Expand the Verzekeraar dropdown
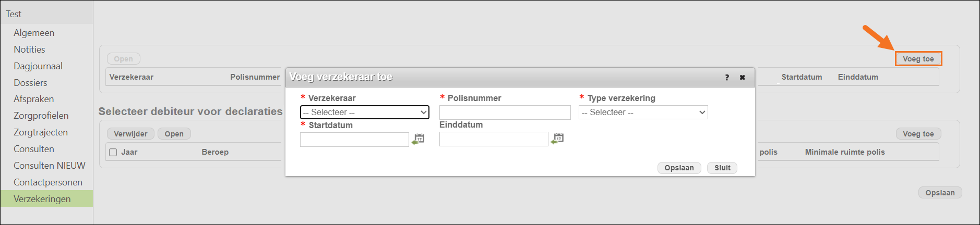The image size is (980, 225). pyautogui.click(x=364, y=113)
